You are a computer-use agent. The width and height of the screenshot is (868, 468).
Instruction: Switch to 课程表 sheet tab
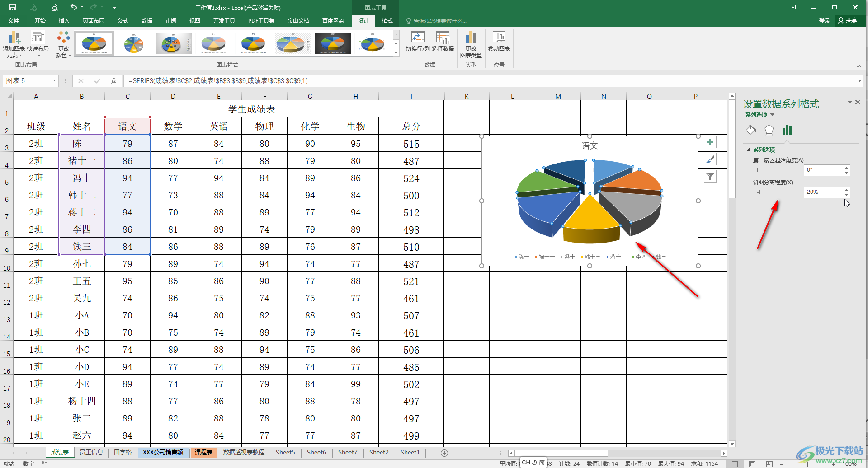click(203, 453)
